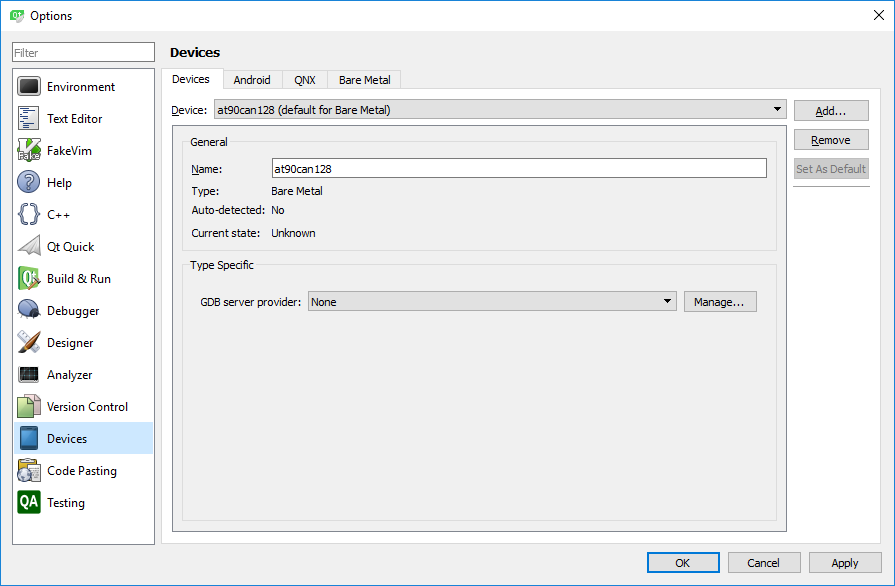Click the Help question mark icon
Viewport: 895px width, 586px height.
pyautogui.click(x=29, y=183)
